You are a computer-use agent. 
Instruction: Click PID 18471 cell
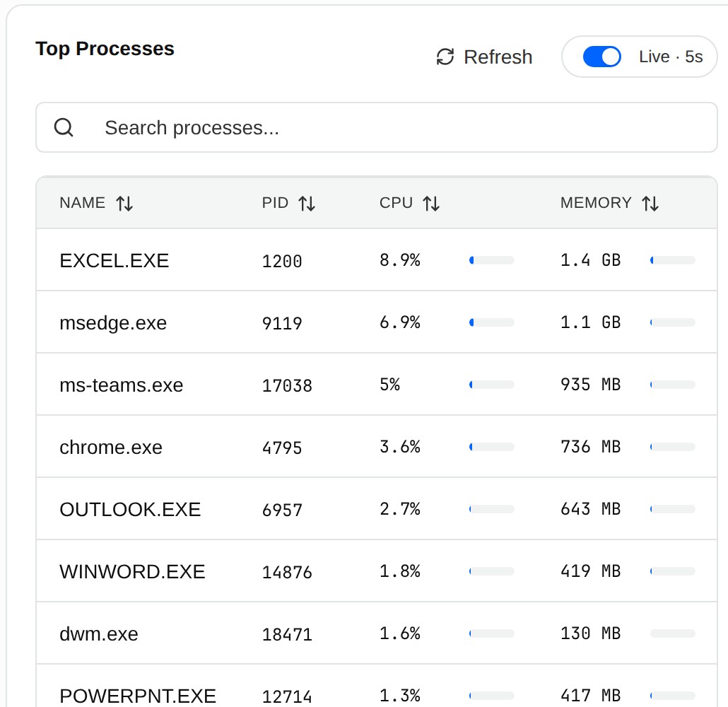click(x=287, y=635)
